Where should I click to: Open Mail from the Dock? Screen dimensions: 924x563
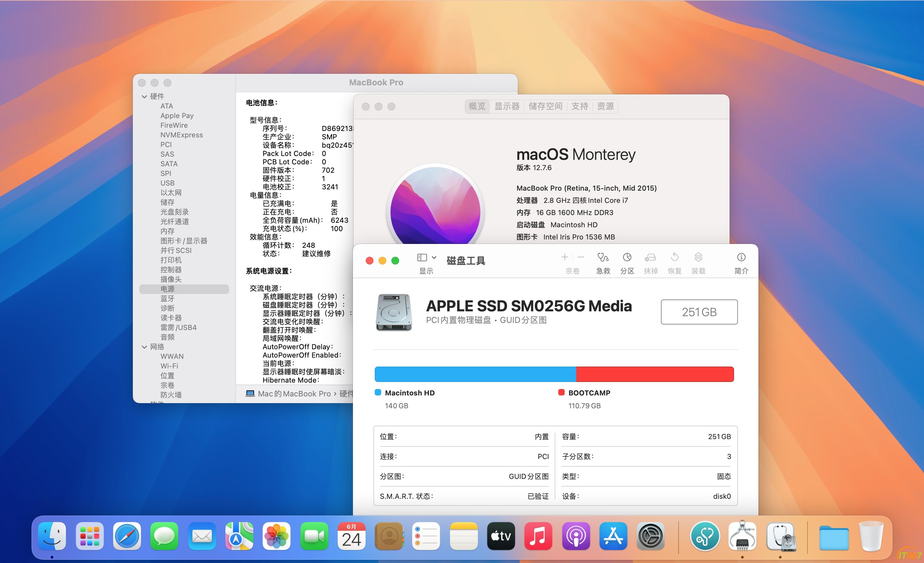pyautogui.click(x=202, y=536)
